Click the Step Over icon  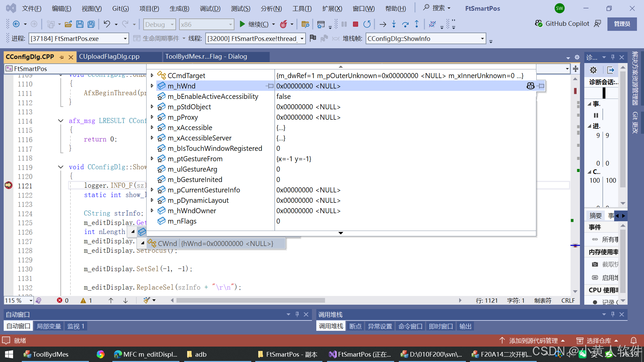405,24
